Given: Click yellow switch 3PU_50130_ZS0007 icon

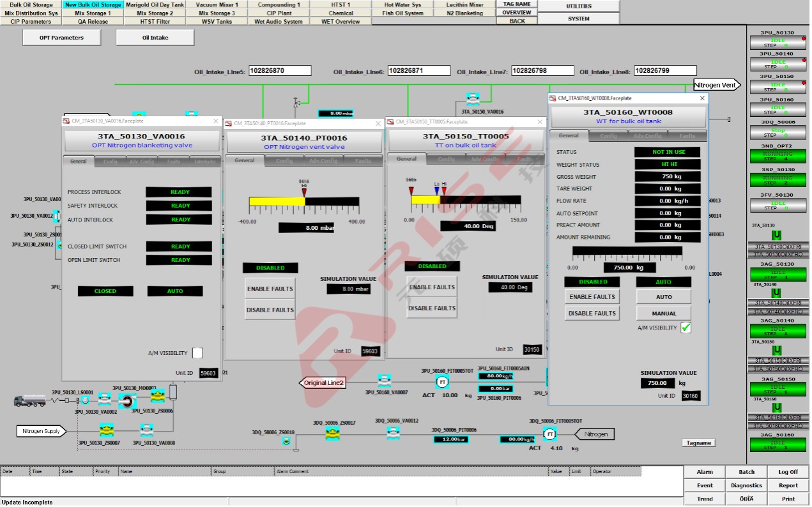Looking at the screenshot, I should pos(106,430).
